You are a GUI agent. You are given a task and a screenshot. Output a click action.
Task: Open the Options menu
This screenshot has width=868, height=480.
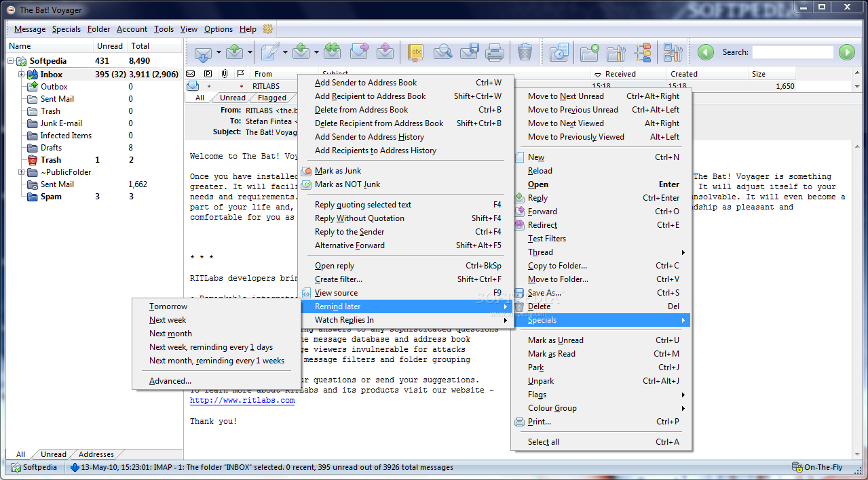click(x=219, y=29)
